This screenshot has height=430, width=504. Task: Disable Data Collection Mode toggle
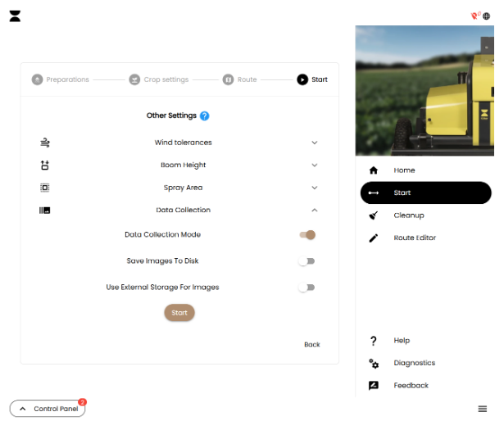click(x=307, y=235)
